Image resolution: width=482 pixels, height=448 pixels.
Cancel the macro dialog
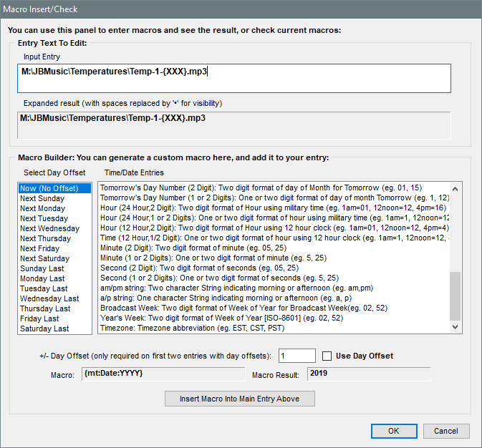point(446,431)
